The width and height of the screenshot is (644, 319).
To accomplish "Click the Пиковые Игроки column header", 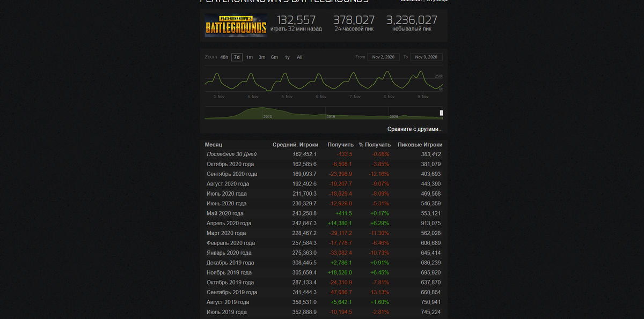I will pyautogui.click(x=420, y=145).
